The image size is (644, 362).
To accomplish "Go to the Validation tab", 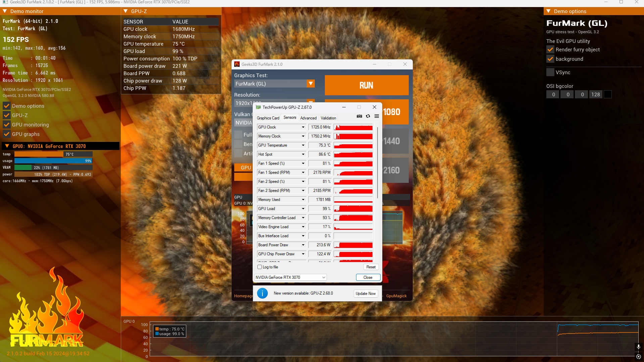I will point(328,118).
